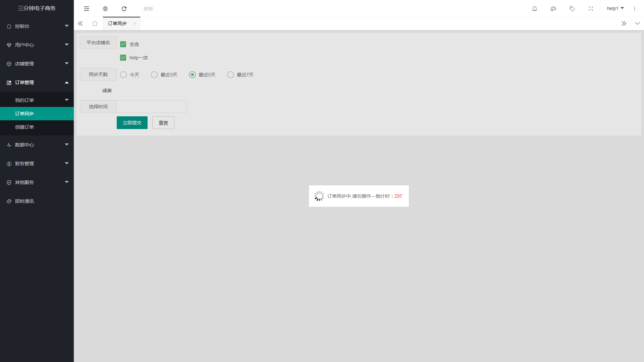
Task: Click the 选择时间 input field
Action: coord(152,107)
